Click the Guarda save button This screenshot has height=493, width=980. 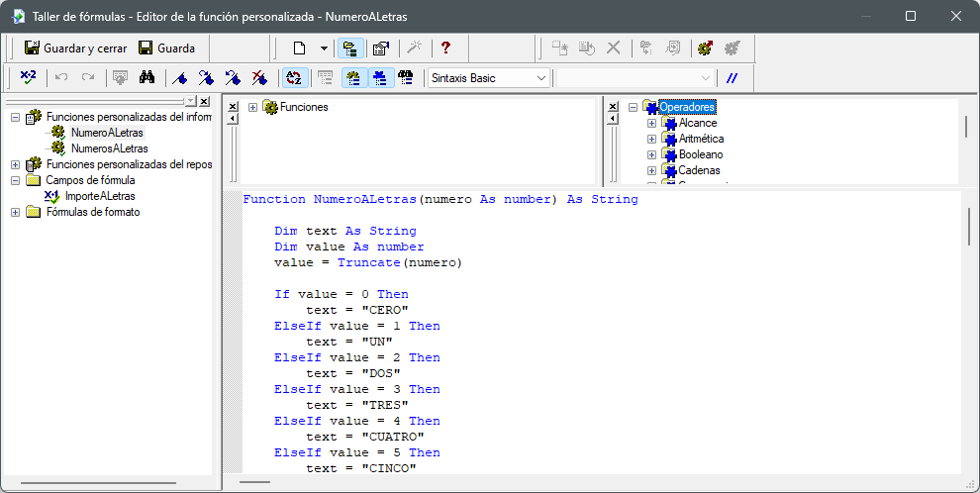pos(166,48)
